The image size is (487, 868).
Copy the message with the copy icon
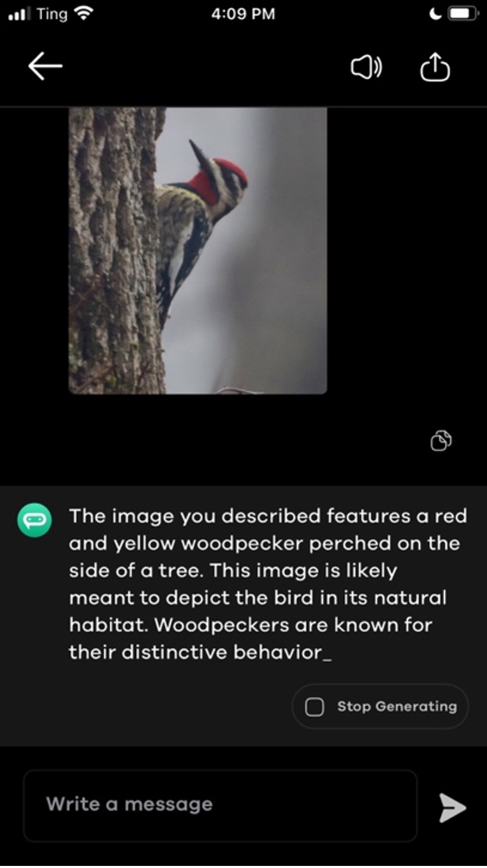coord(441,441)
